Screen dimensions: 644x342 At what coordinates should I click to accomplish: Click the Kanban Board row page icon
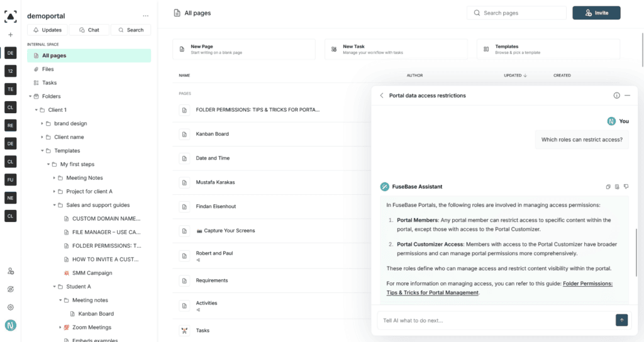(184, 135)
